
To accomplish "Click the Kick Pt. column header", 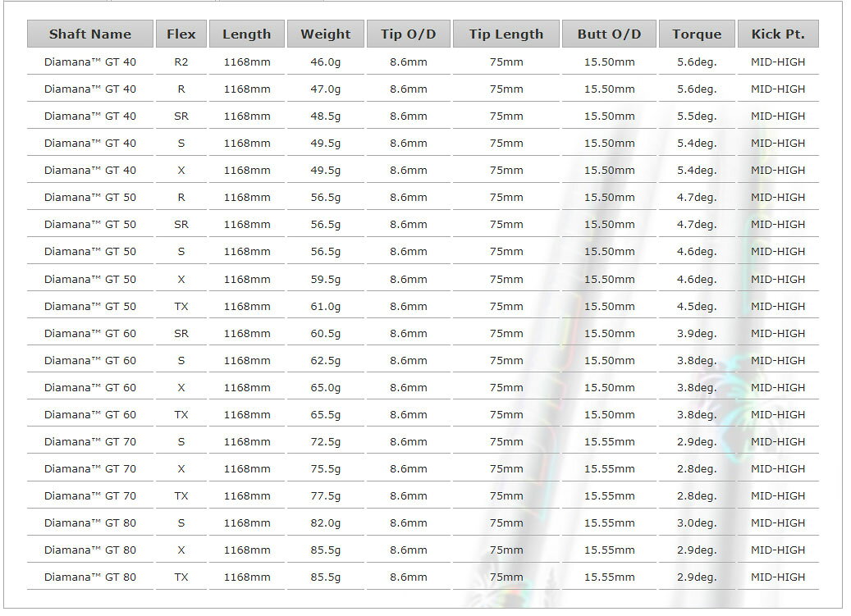I will pos(778,34).
